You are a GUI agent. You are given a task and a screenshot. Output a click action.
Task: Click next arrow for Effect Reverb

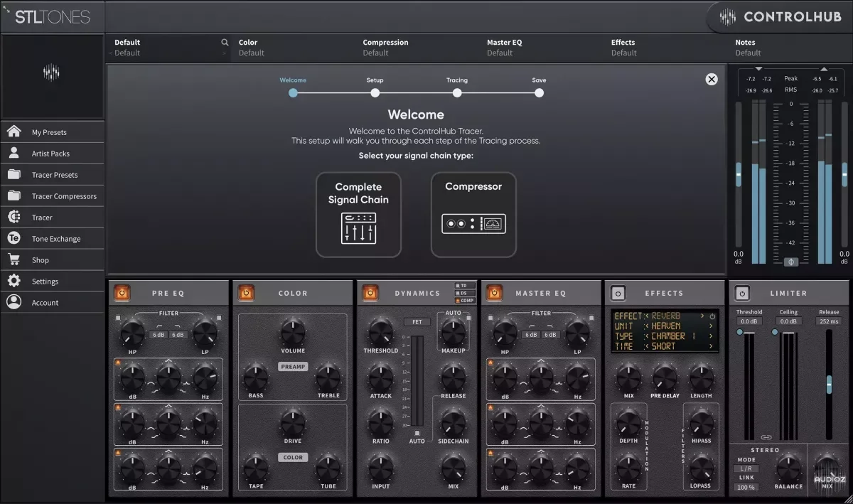coord(702,316)
